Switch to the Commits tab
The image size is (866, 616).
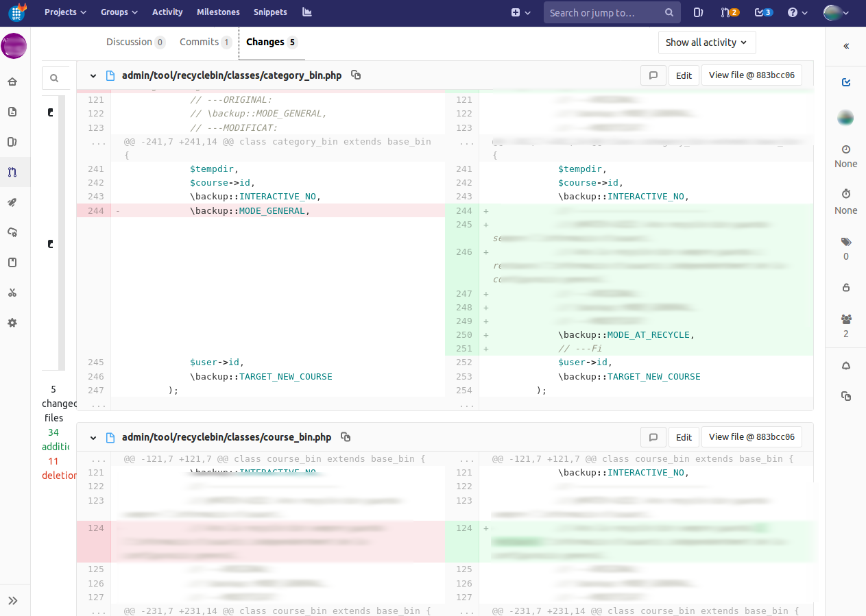click(205, 42)
